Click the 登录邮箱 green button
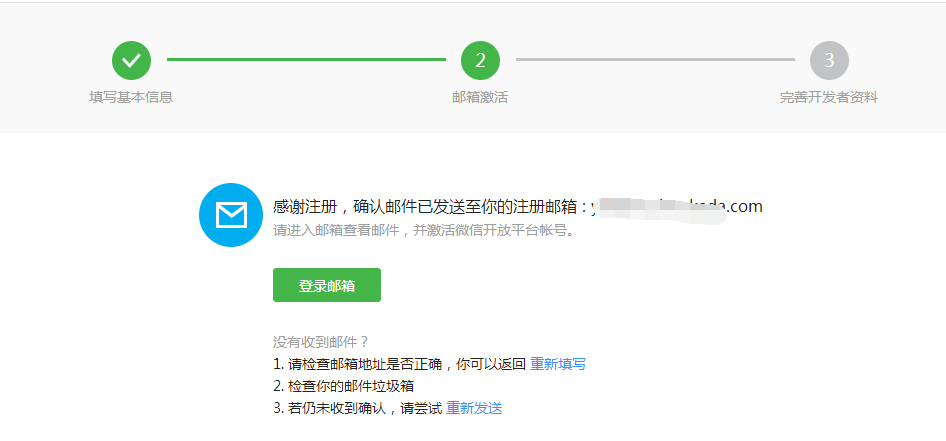 tap(327, 285)
